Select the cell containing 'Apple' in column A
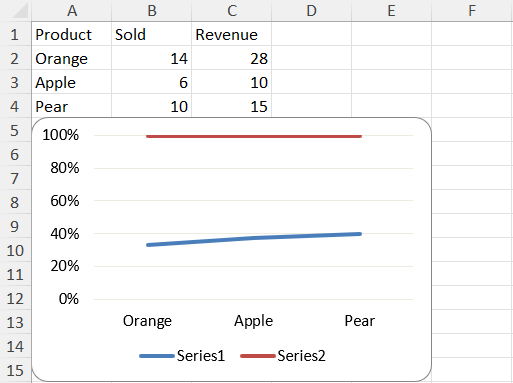 point(72,82)
